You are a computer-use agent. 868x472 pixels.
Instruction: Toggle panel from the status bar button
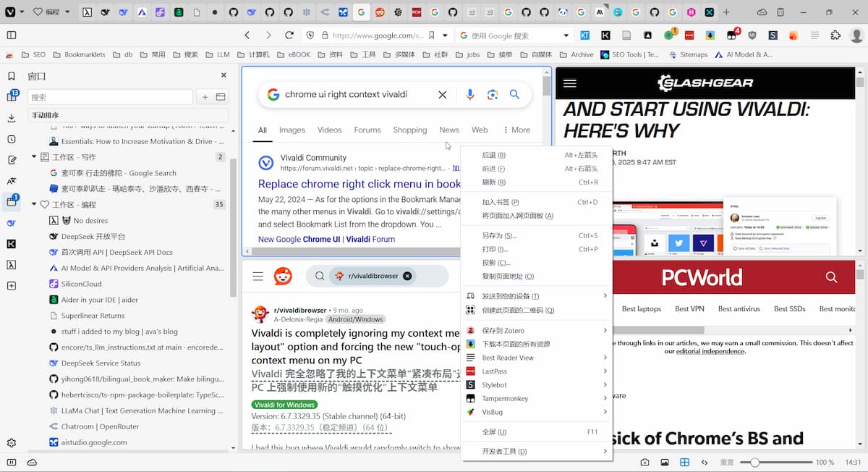pos(12,462)
